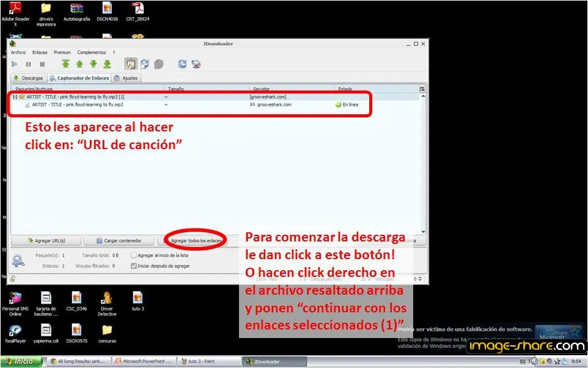Click the blue reconnect arrows icon
Screen dimensions: 588x368
point(182,64)
